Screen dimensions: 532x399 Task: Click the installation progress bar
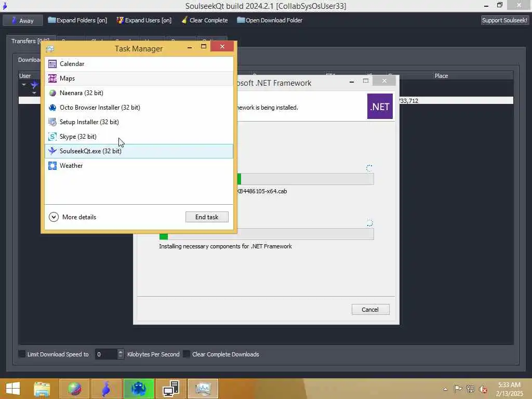267,234
